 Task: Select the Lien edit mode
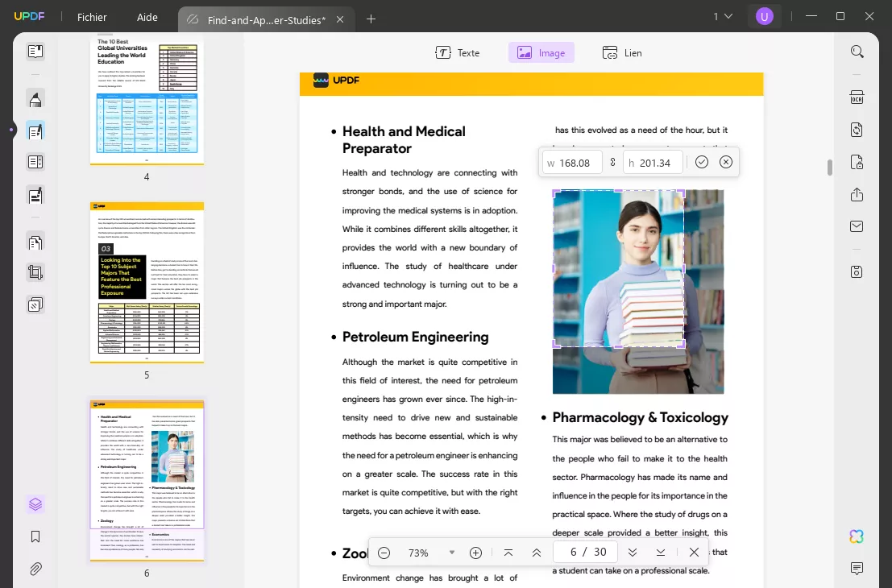point(622,53)
